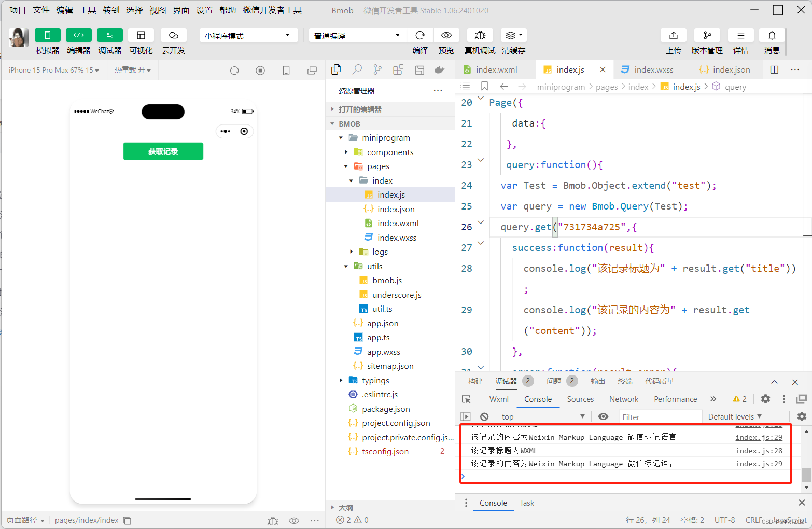Expand the 打开的编辑器 section
Screen dimensions: 812x529
390,109
